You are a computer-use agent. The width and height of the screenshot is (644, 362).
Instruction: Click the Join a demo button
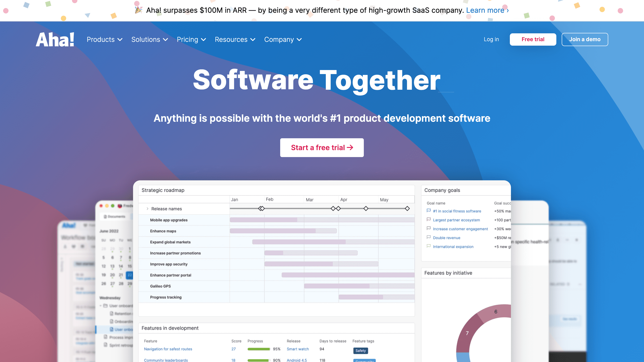click(585, 39)
